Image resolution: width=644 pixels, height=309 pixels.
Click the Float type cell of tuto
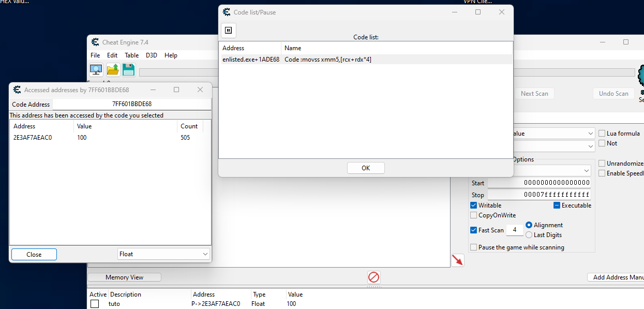pos(259,304)
